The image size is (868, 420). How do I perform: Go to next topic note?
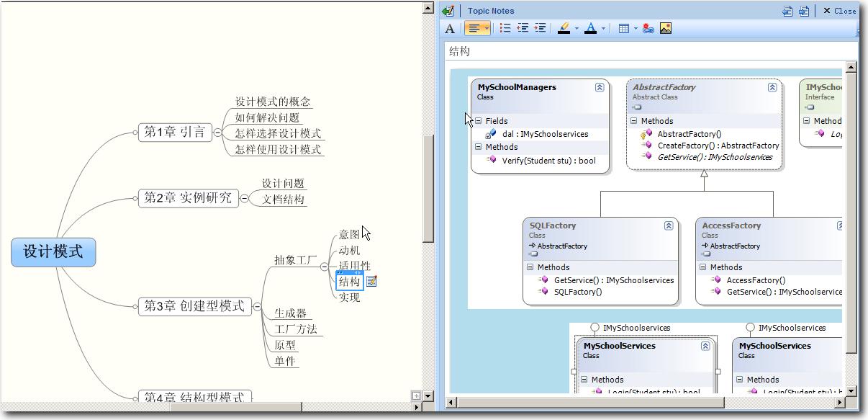[x=804, y=11]
